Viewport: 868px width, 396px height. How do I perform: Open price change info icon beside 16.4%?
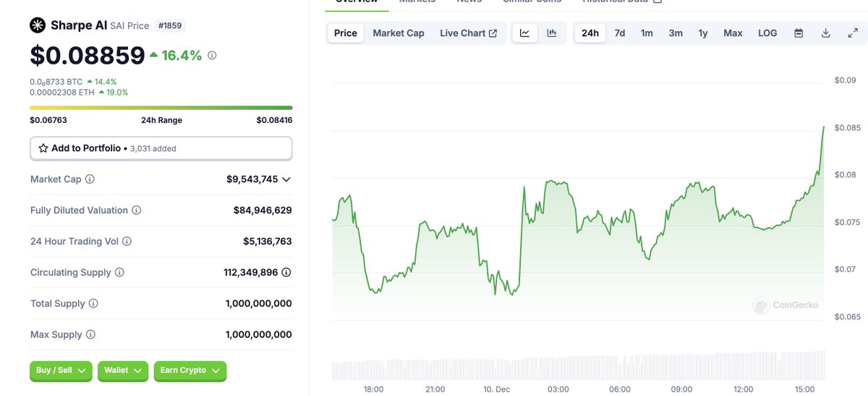tap(212, 55)
